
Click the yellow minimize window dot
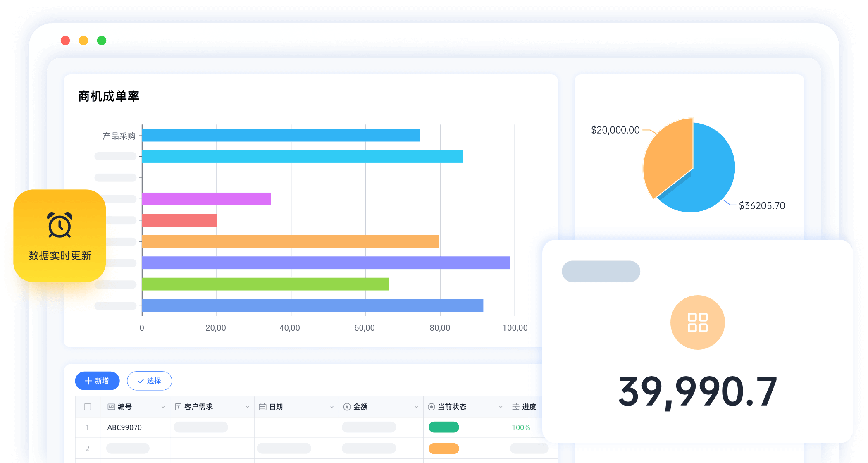pos(83,41)
